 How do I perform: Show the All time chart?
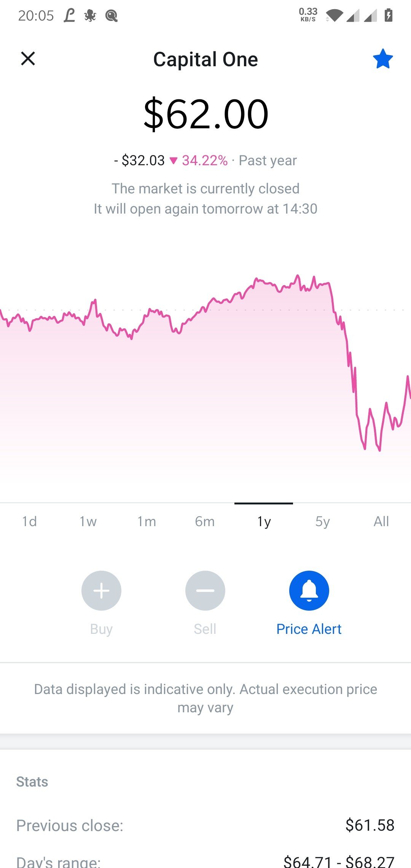pyautogui.click(x=381, y=521)
